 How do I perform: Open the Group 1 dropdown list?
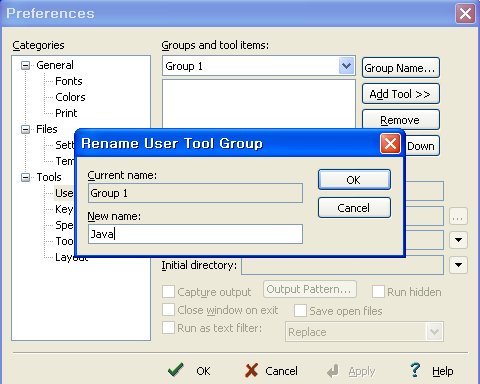tap(346, 66)
